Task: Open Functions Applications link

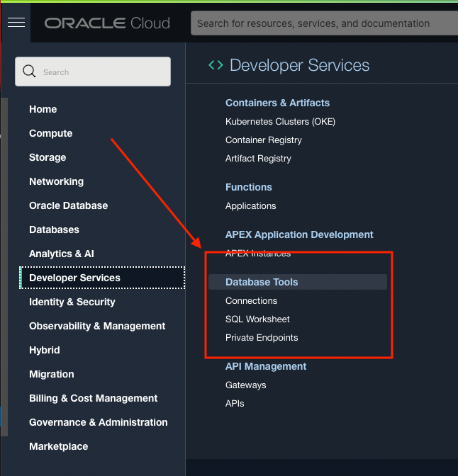Action: coord(250,205)
